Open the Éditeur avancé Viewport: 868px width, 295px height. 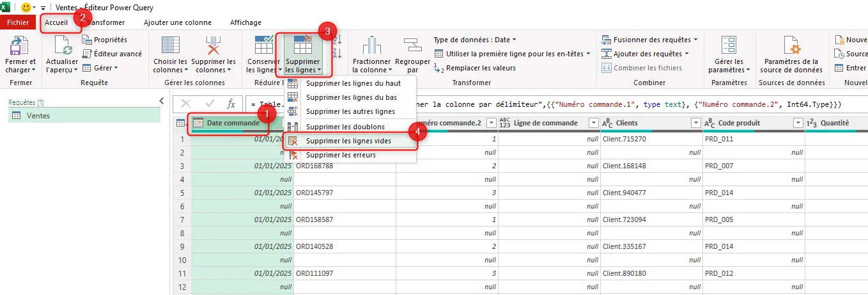click(112, 54)
